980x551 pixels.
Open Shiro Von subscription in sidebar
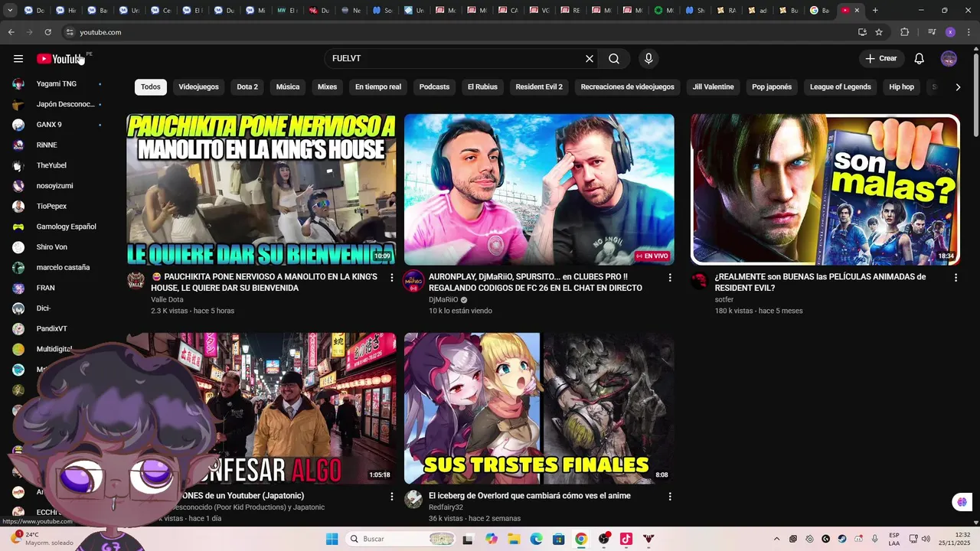pyautogui.click(x=57, y=247)
